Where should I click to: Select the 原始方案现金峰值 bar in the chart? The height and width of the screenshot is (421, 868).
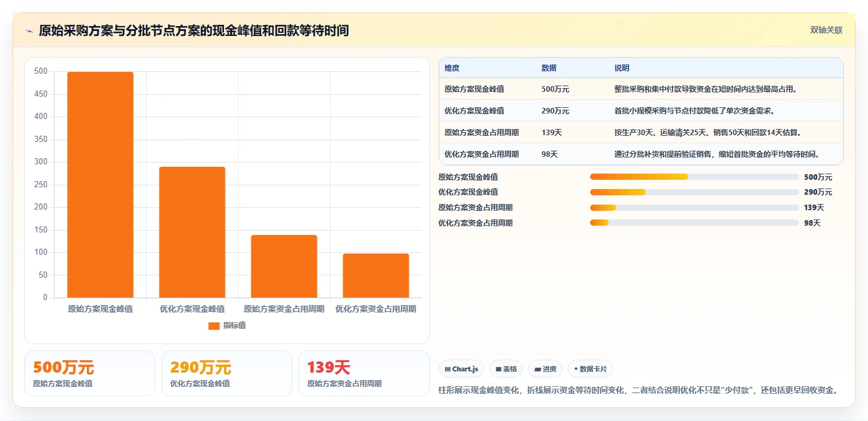[x=100, y=185]
